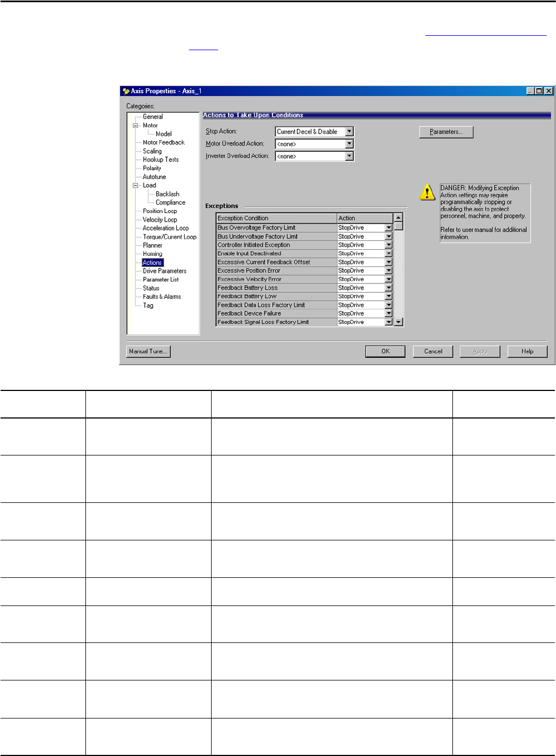Click the Apply button
Image resolution: width=556 pixels, height=756 pixels.
click(x=480, y=351)
